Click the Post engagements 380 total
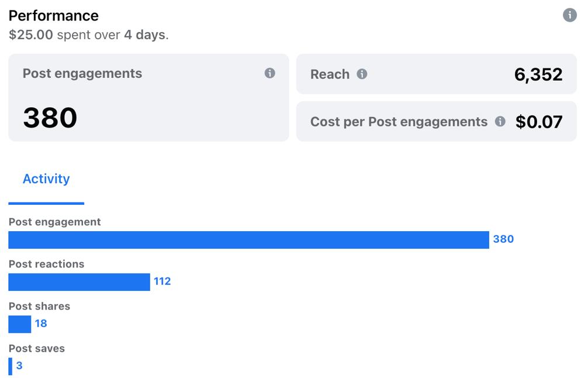 (50, 118)
